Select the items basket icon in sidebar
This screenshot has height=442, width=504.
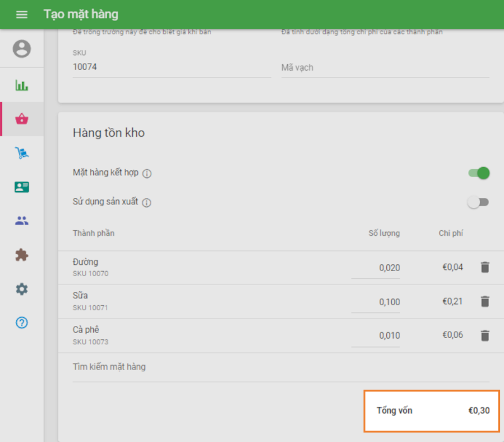point(21,119)
